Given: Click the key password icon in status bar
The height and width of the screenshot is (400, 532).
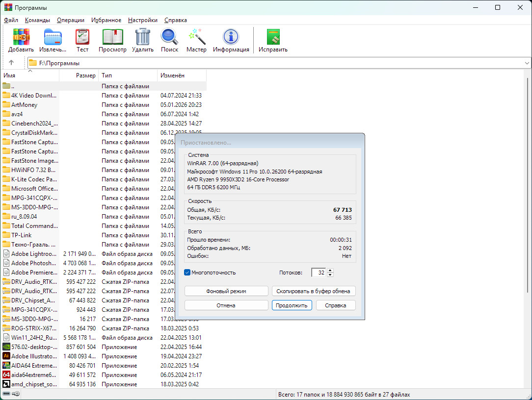Looking at the screenshot, I should click(16, 394).
